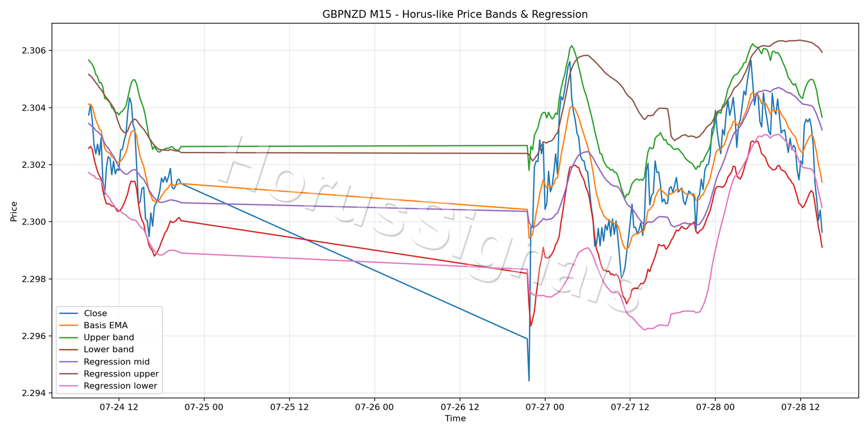This screenshot has width=868, height=434.
Task: Click the y-axis tick '2.304'
Action: (x=34, y=108)
